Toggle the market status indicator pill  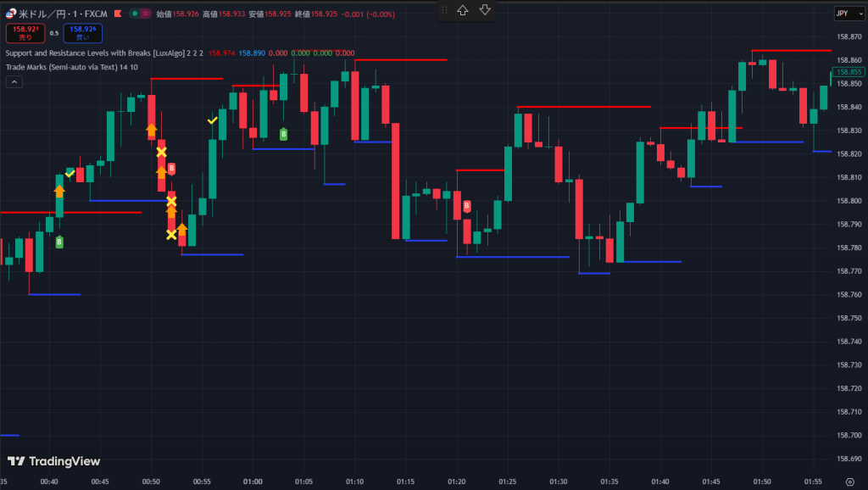[140, 14]
